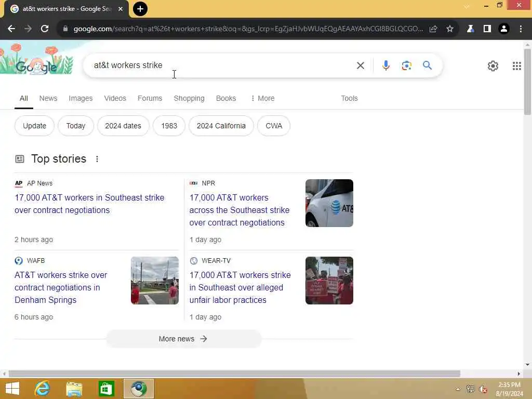Click the NPR AT&T van thumbnail
The image size is (532, 399).
pyautogui.click(x=329, y=203)
